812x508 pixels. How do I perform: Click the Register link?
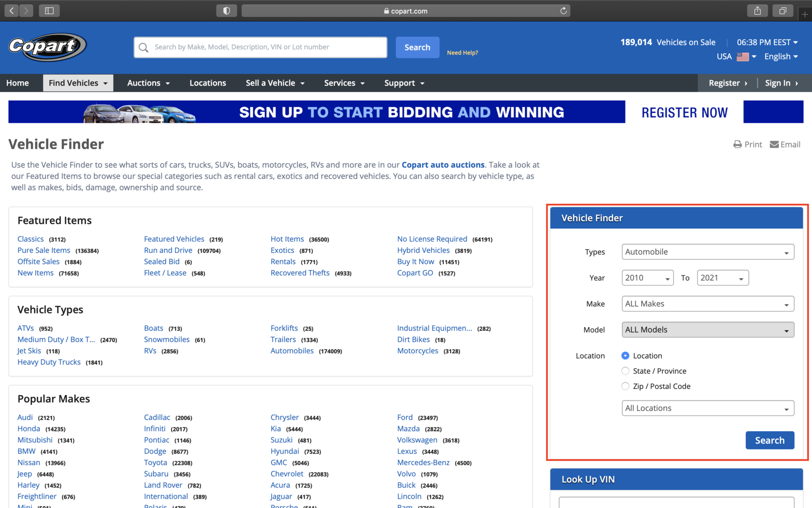728,83
